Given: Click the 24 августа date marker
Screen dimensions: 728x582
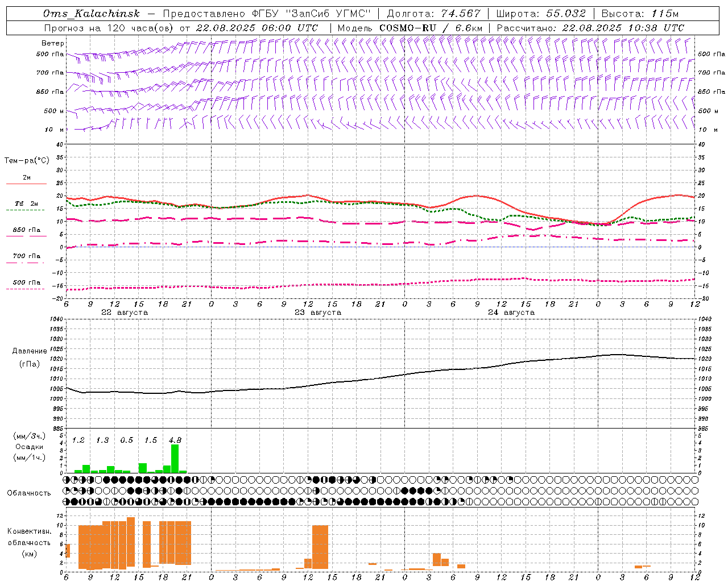Looking at the screenshot, I should click(x=511, y=313).
